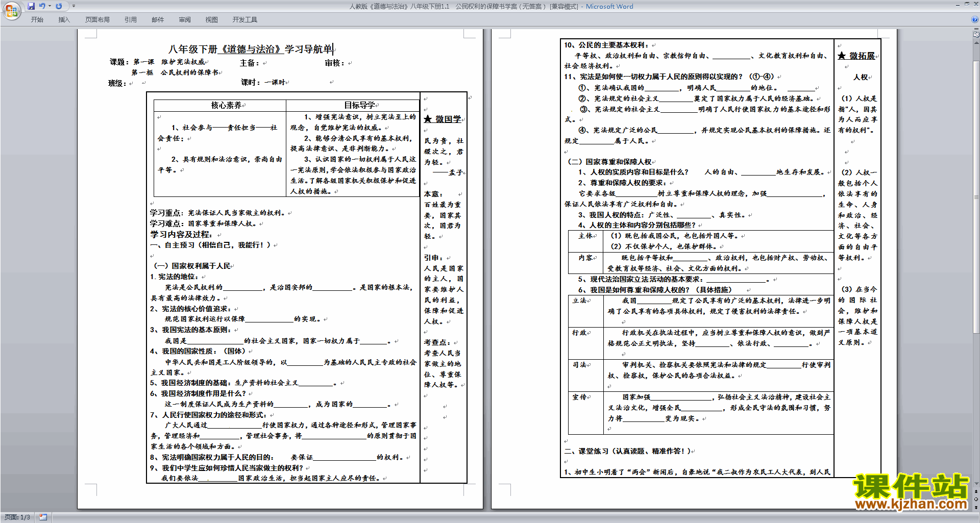Click the scrollbar down arrow
980x523 pixels.
(976, 484)
